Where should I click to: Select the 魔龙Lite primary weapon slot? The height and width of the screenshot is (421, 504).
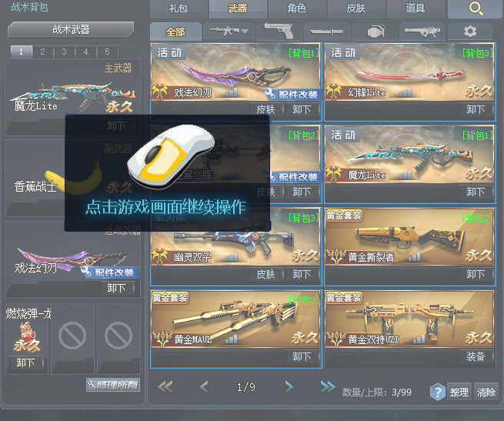pos(72,96)
